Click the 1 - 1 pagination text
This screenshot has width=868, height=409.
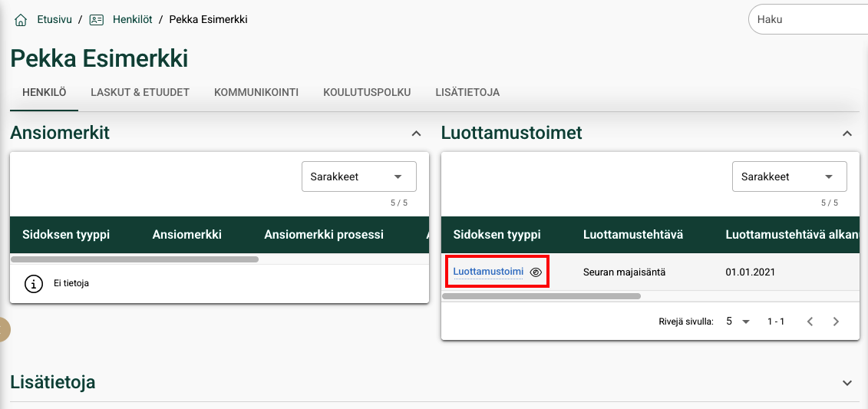tap(776, 322)
